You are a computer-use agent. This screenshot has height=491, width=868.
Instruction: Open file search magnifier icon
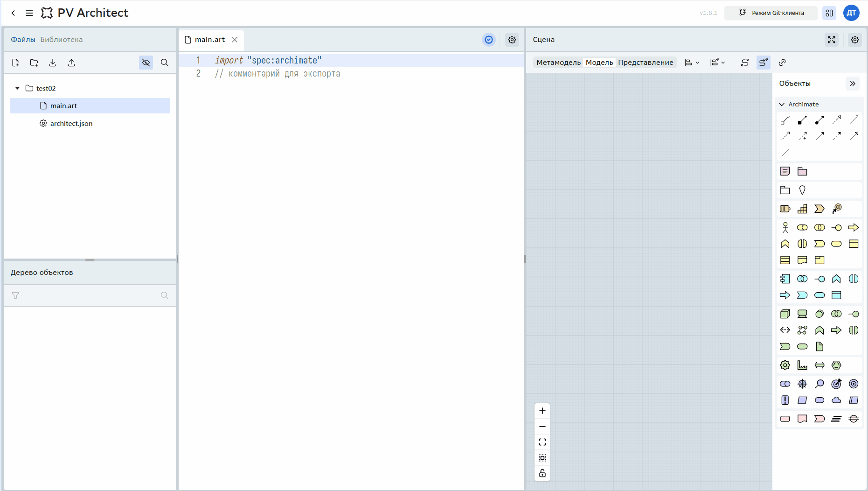[x=165, y=63]
